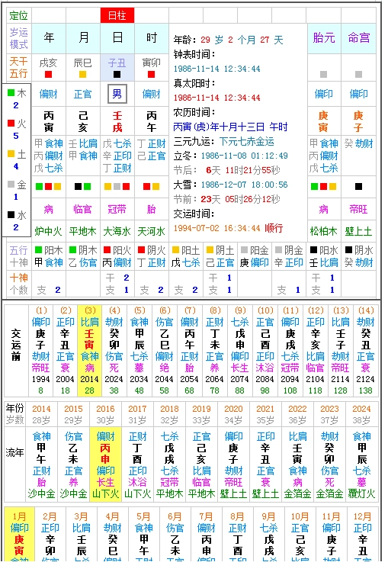The height and width of the screenshot is (588, 388).
Task: Select the 9月 戊戌 month
Action: [x=269, y=534]
